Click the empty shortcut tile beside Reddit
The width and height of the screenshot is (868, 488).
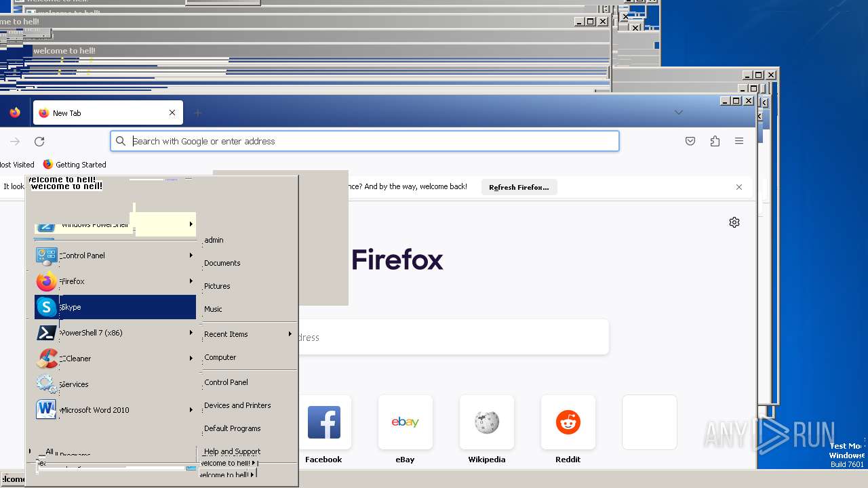click(x=650, y=422)
